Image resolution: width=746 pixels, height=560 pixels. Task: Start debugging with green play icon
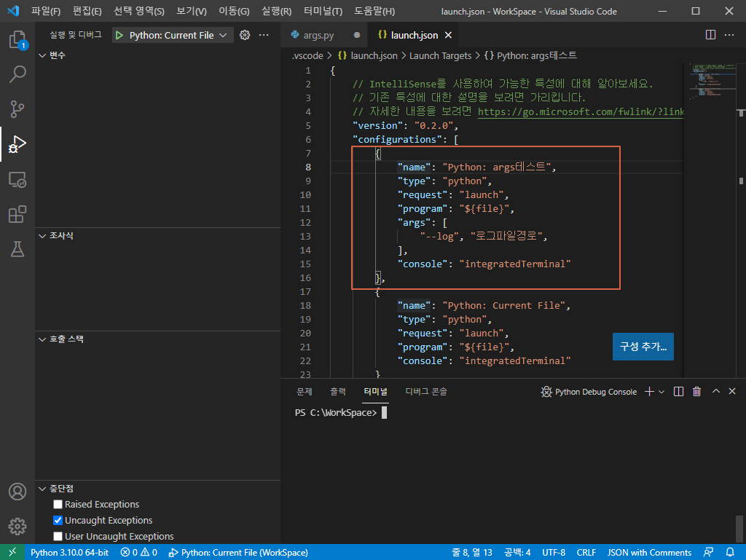tap(119, 35)
